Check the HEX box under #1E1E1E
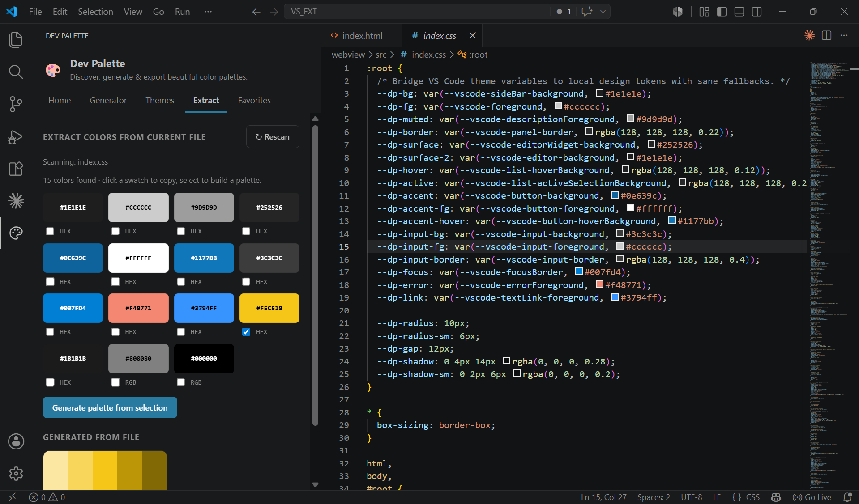Screen dimensions: 859x504 tap(50, 231)
